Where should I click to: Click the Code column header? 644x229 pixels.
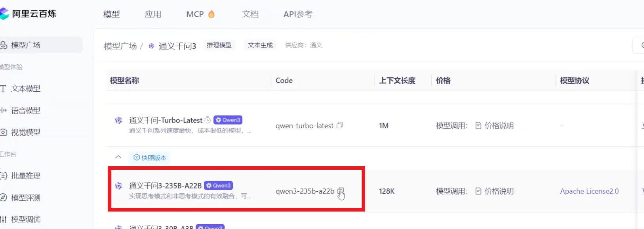click(x=284, y=80)
